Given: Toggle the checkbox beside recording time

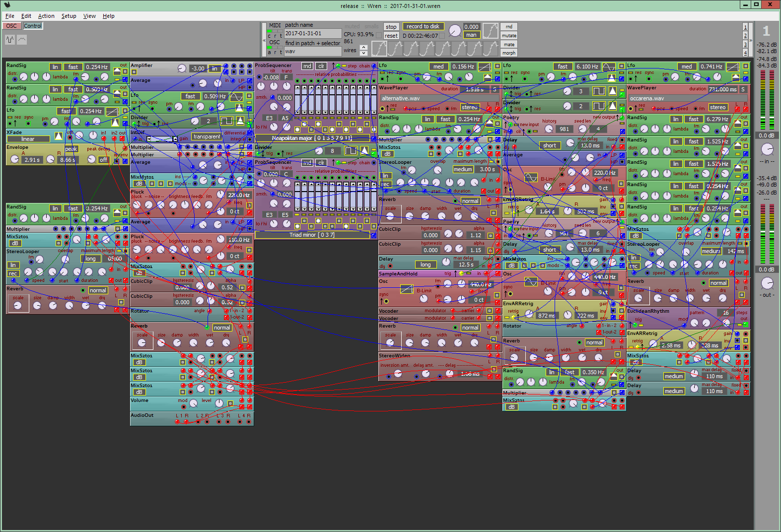Looking at the screenshot, I should (442, 36).
